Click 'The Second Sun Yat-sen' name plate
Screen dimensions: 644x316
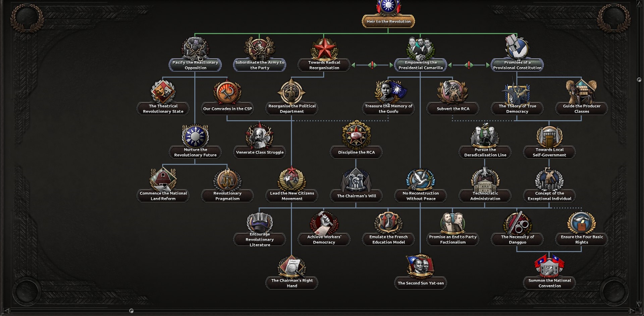tap(421, 283)
